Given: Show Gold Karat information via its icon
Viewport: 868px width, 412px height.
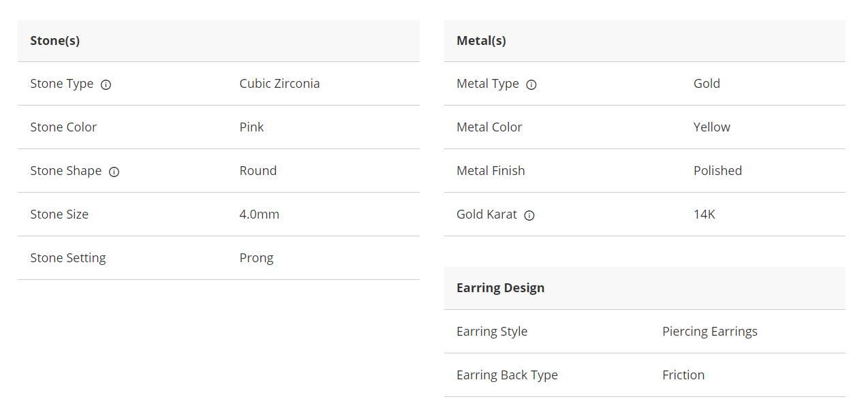Looking at the screenshot, I should click(x=529, y=216).
